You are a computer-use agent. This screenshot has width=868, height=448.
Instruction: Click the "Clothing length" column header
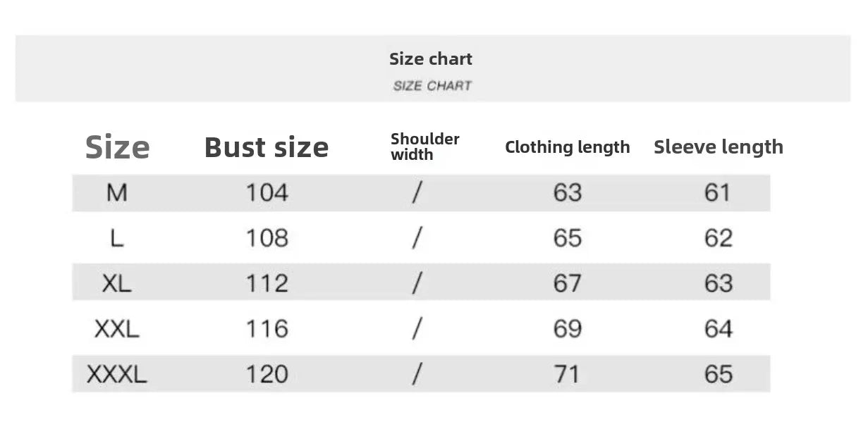click(x=567, y=147)
